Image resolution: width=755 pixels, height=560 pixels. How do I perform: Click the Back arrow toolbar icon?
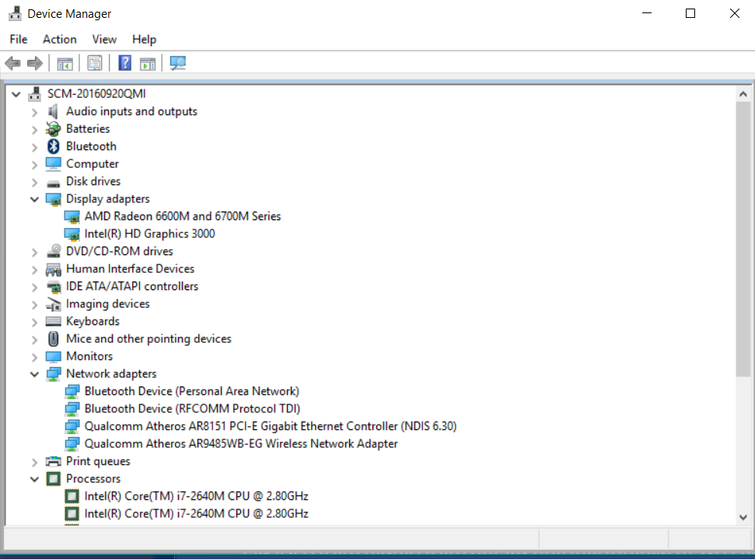pyautogui.click(x=12, y=63)
